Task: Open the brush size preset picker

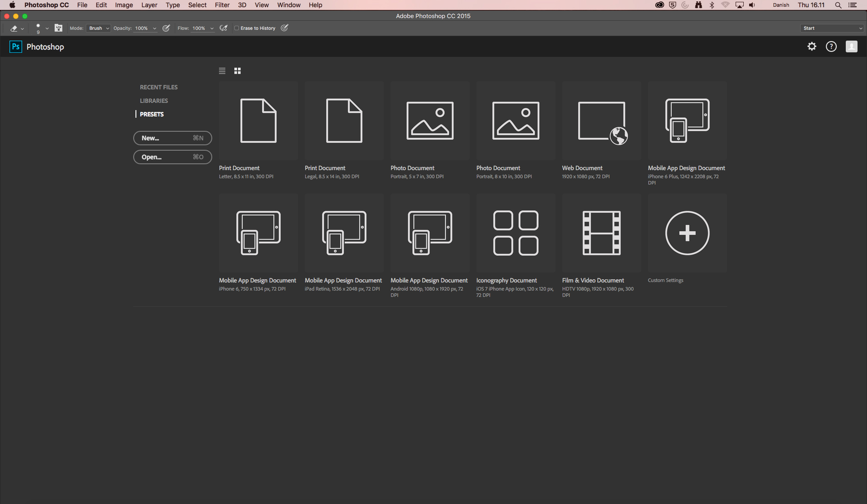Action: 41,28
